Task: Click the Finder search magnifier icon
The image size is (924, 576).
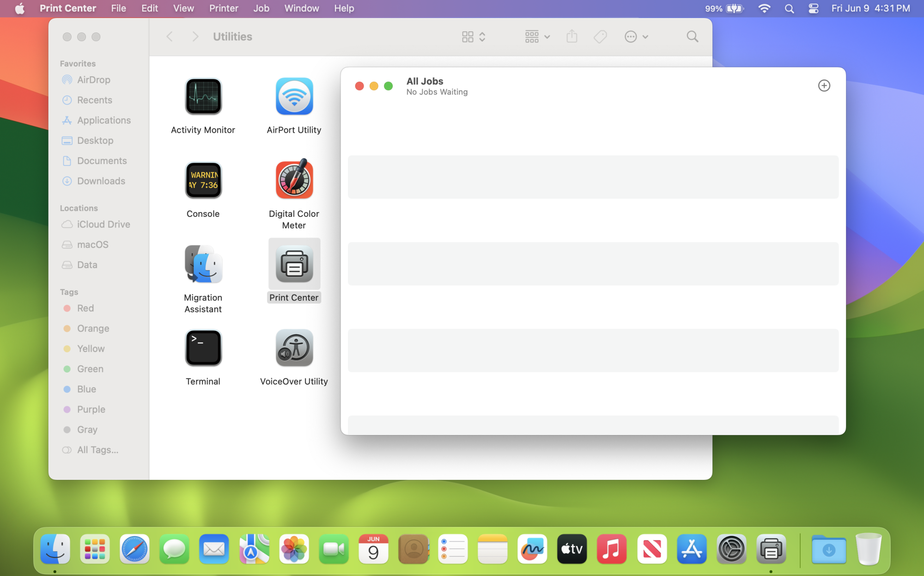Action: [692, 37]
